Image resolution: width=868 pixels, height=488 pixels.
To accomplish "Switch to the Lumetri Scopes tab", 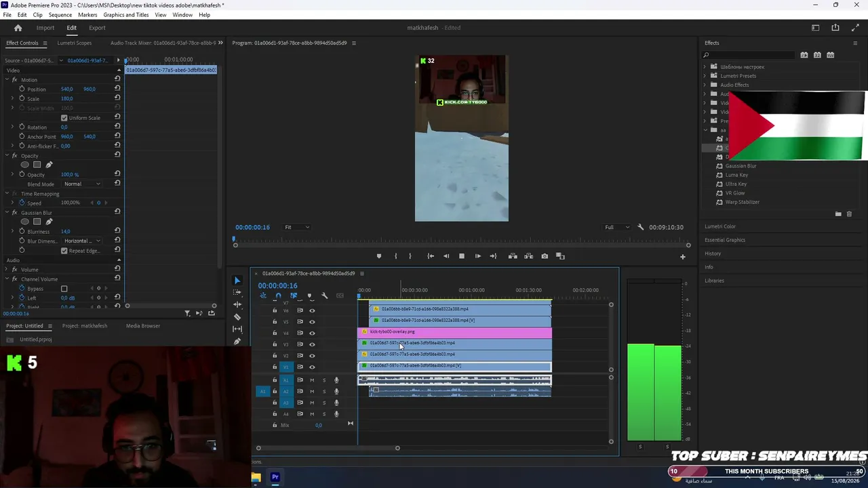I will click(75, 43).
